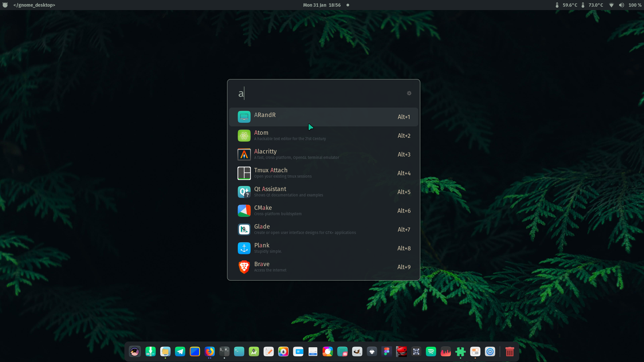This screenshot has height=362, width=644.
Task: Launch Figma from the dock
Action: [387, 352]
